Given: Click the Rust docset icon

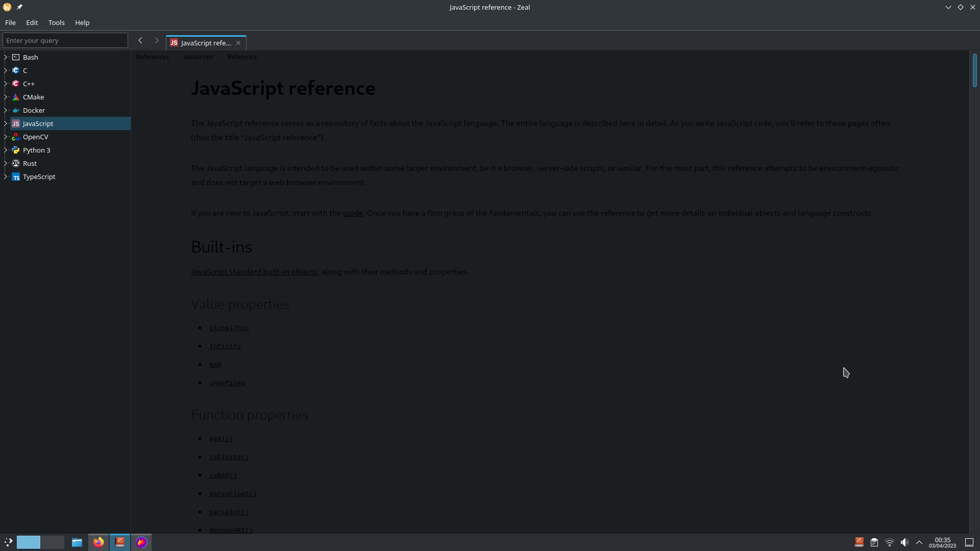Looking at the screenshot, I should pyautogui.click(x=16, y=163).
